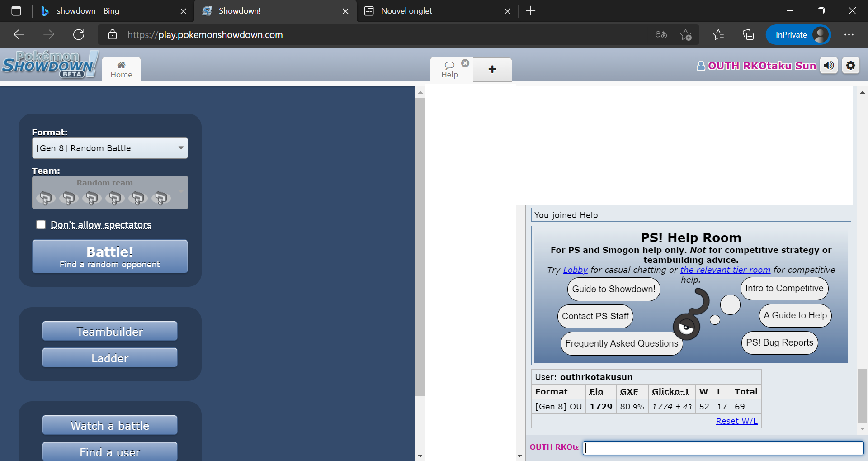Switch to the showdown - Bing browser tab
Screen dimensions: 868x461
[113, 11]
